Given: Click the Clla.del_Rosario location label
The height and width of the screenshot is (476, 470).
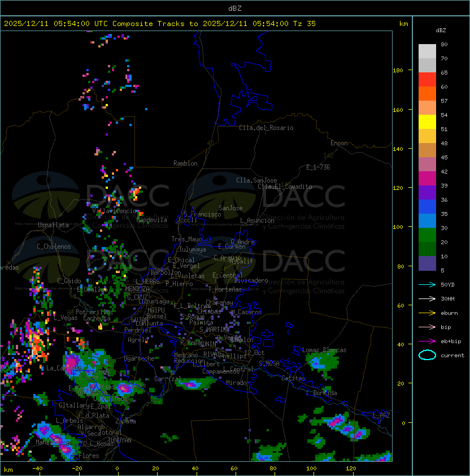Looking at the screenshot, I should pos(266,128).
